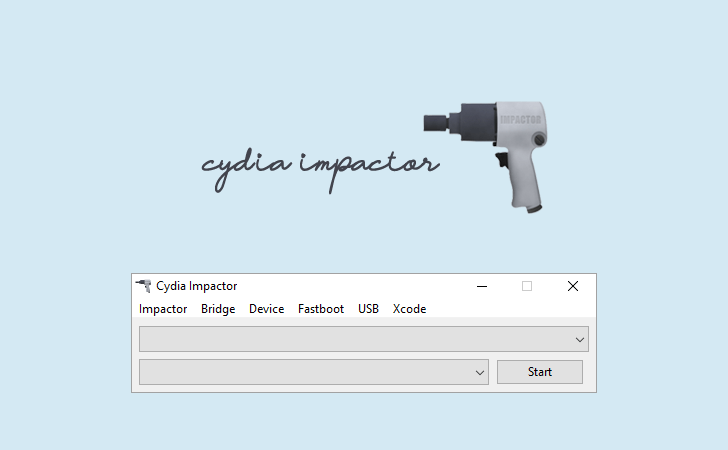
Task: Open the Xcode menu
Action: click(410, 309)
